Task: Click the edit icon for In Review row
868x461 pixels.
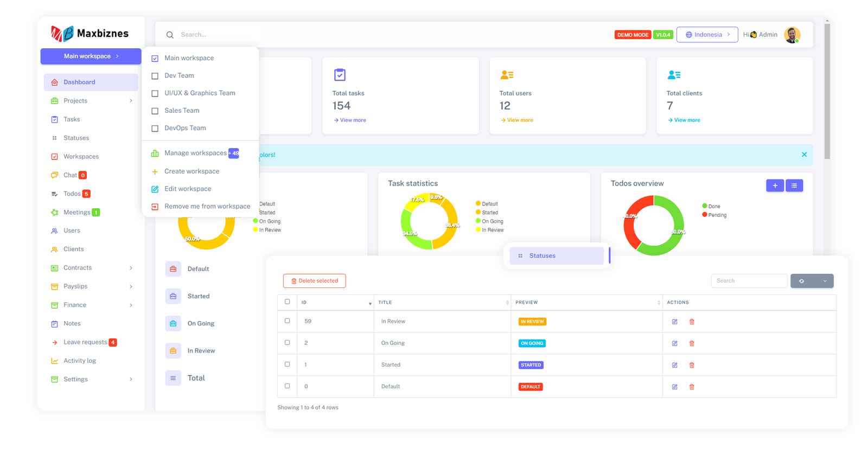Action: coord(674,322)
